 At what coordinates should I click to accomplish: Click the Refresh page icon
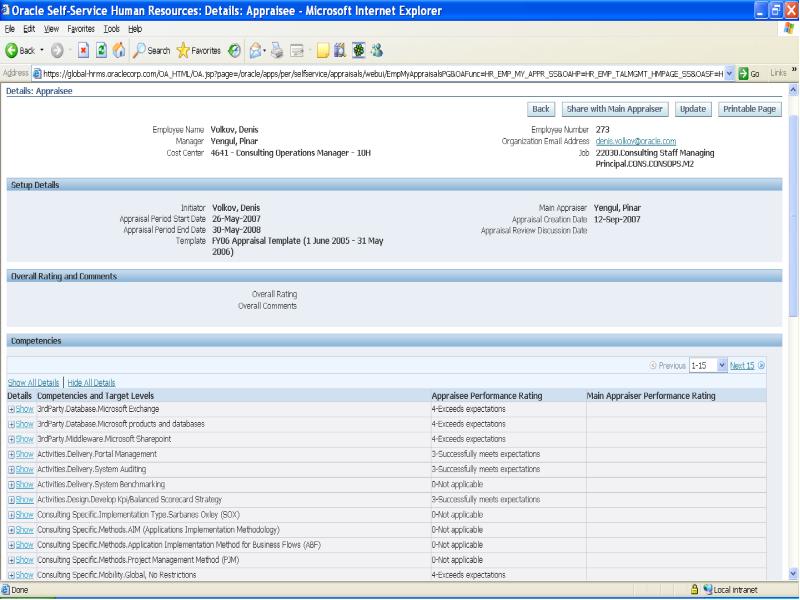[x=102, y=52]
